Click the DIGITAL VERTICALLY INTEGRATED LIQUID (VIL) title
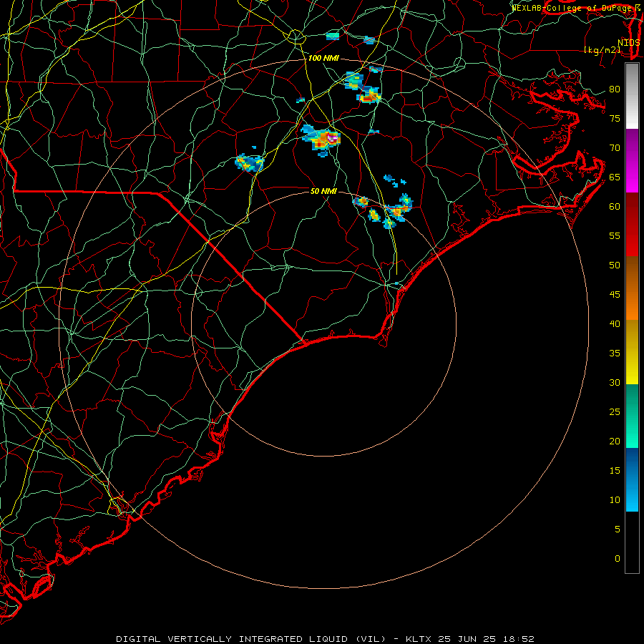 click(x=251, y=639)
